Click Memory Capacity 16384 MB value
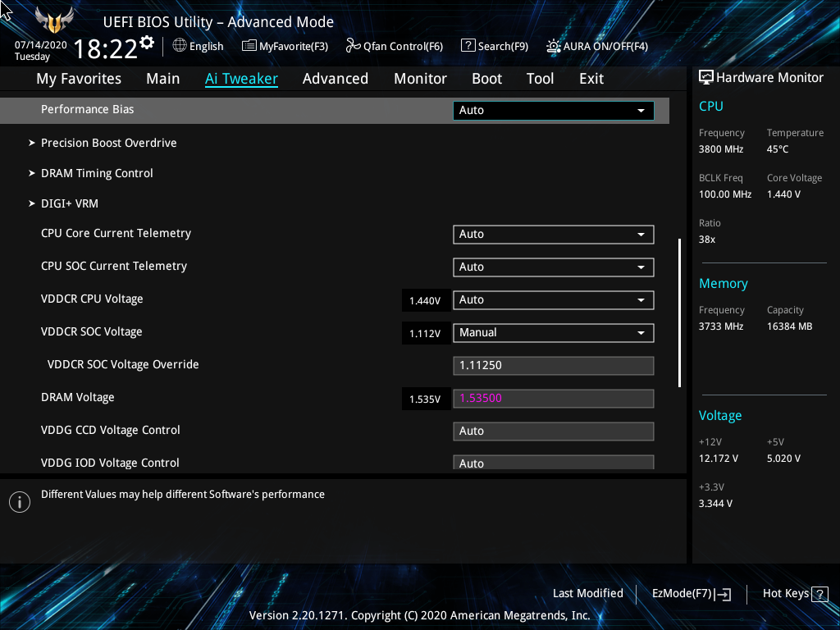 (789, 326)
